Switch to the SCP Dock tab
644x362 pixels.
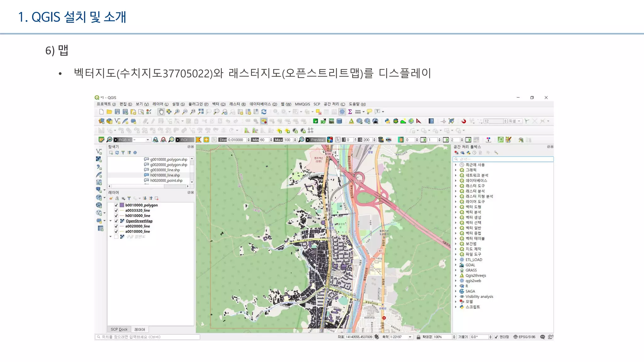[x=119, y=329]
